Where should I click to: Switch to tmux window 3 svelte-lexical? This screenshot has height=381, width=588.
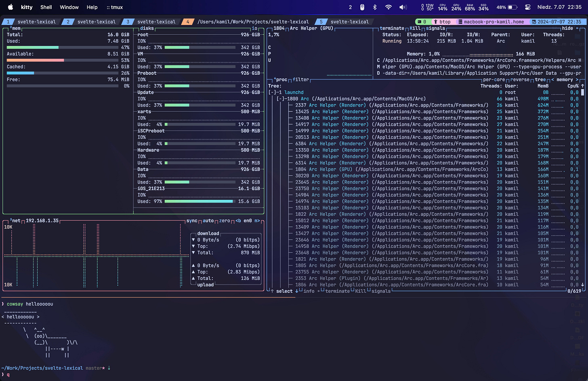(150, 22)
